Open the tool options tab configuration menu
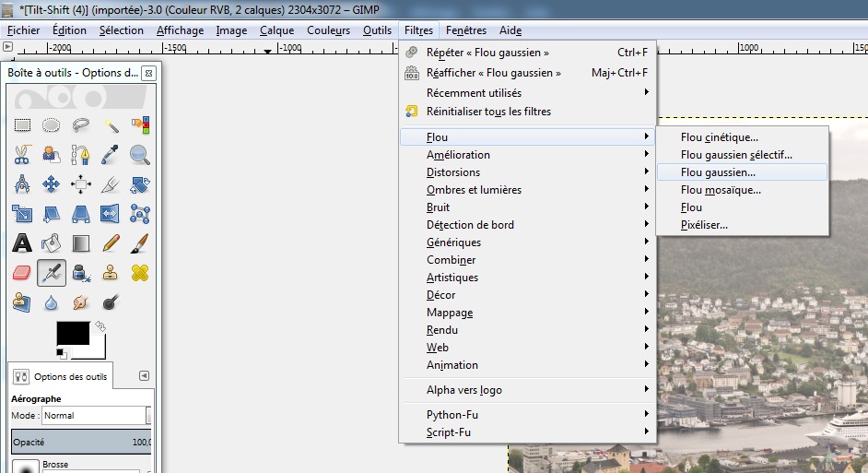Viewport: 868px width, 473px height. point(144,375)
